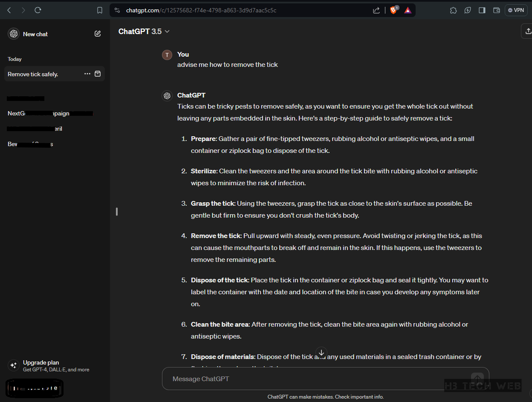Open options menu for Remove tick safely chat
532x402 pixels.
(x=87, y=74)
